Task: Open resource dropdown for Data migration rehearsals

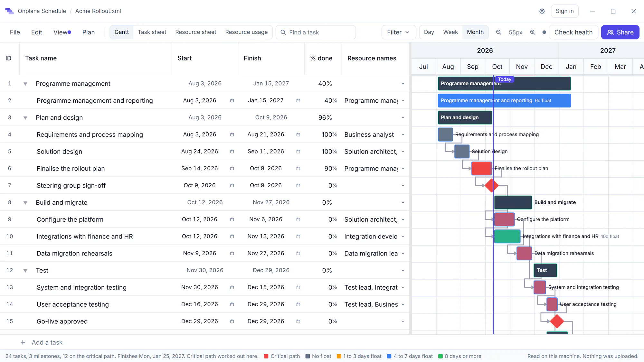Action: (x=403, y=254)
